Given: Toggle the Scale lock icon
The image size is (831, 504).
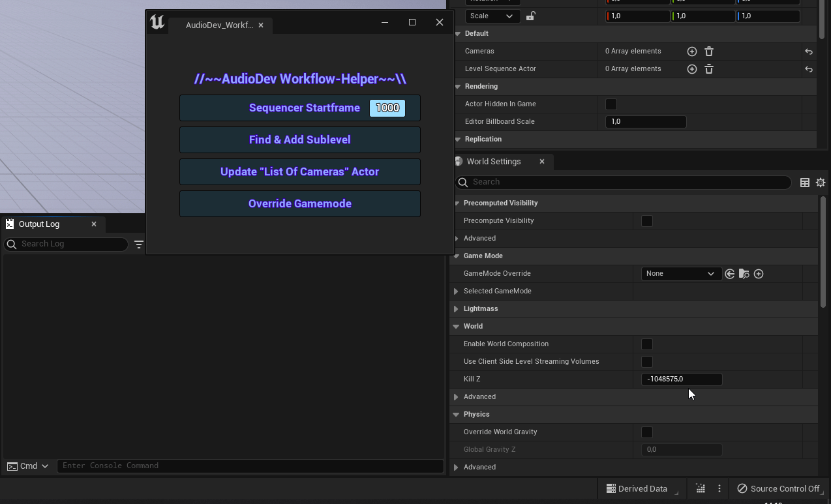Looking at the screenshot, I should (530, 16).
